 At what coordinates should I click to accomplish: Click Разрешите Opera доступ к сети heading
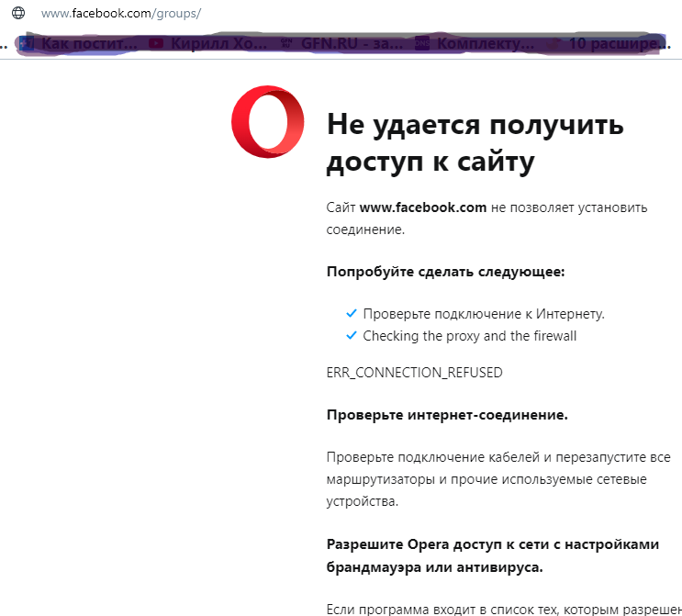click(493, 555)
